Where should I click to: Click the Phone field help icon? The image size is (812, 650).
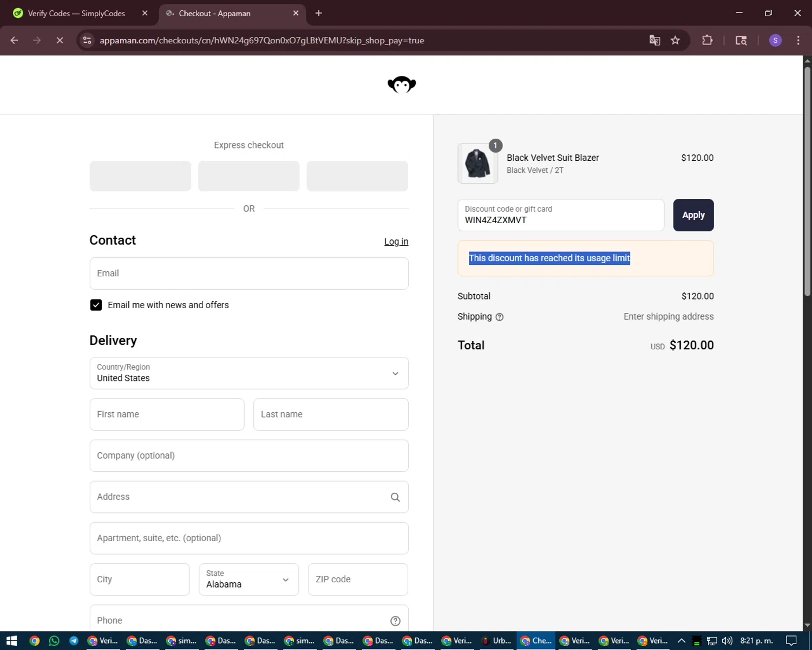click(x=395, y=621)
